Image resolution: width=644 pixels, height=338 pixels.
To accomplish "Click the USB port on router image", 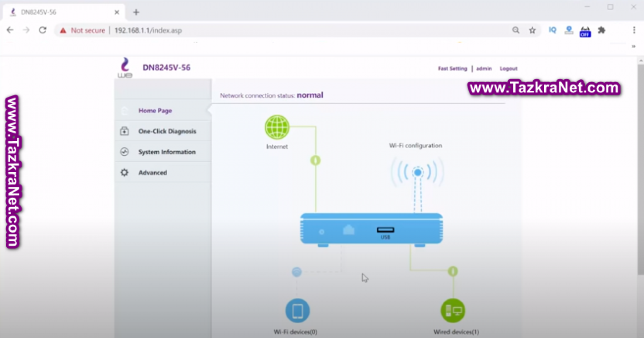I will point(385,230).
